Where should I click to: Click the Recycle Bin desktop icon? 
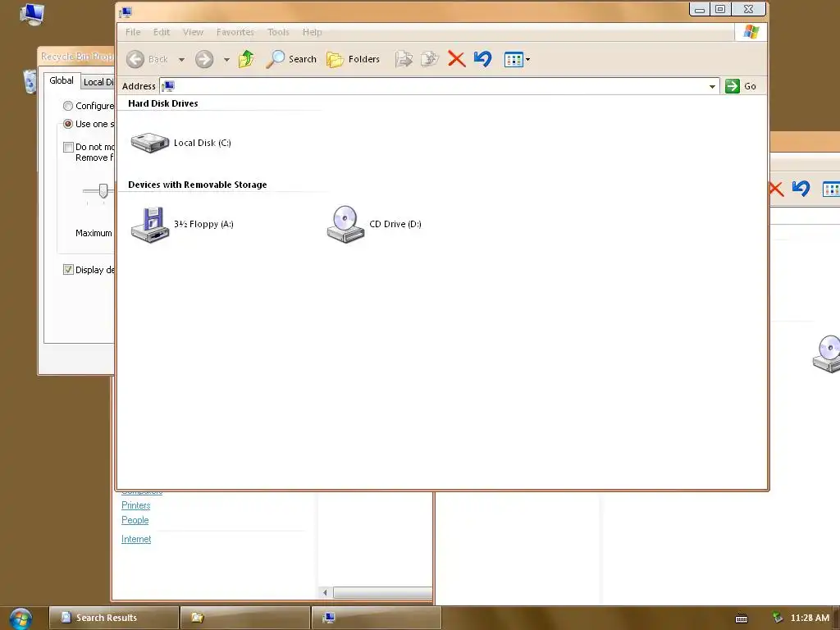tap(30, 81)
